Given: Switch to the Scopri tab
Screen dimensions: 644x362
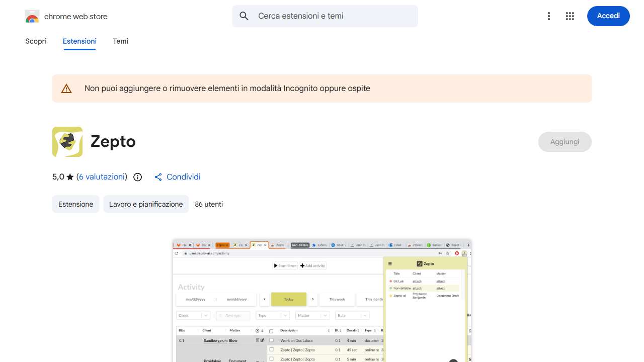Looking at the screenshot, I should pyautogui.click(x=36, y=41).
